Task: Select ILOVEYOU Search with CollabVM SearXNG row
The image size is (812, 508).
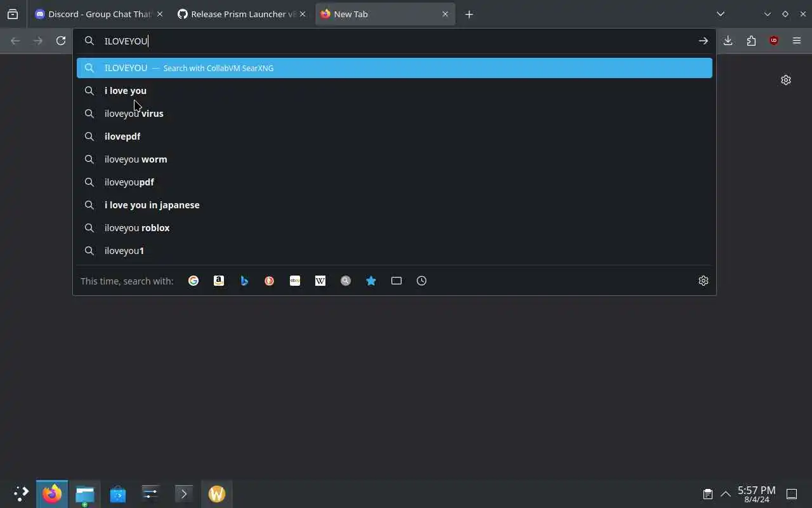Action: point(395,68)
